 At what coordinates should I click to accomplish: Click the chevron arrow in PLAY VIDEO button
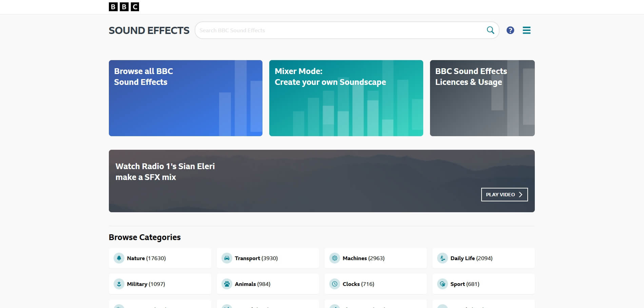click(x=521, y=195)
